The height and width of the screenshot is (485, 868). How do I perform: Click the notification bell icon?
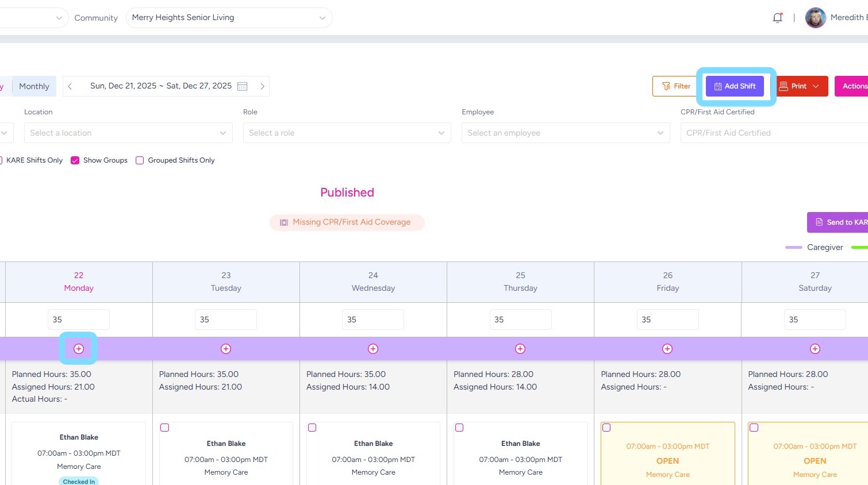click(x=777, y=18)
